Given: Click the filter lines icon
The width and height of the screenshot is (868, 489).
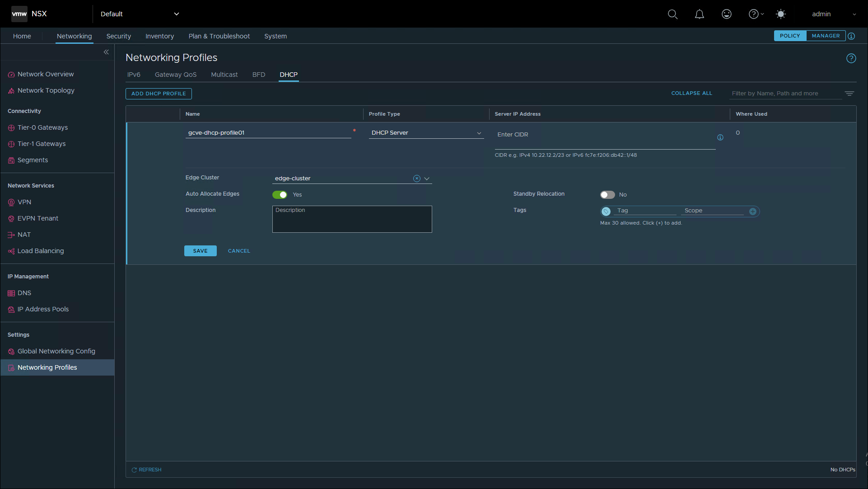Looking at the screenshot, I should tap(849, 94).
